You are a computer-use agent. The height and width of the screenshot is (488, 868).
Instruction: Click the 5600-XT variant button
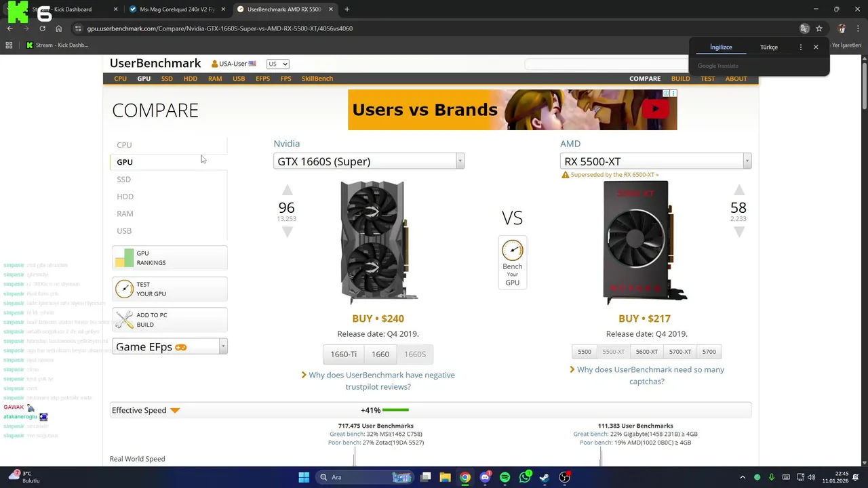click(x=647, y=352)
